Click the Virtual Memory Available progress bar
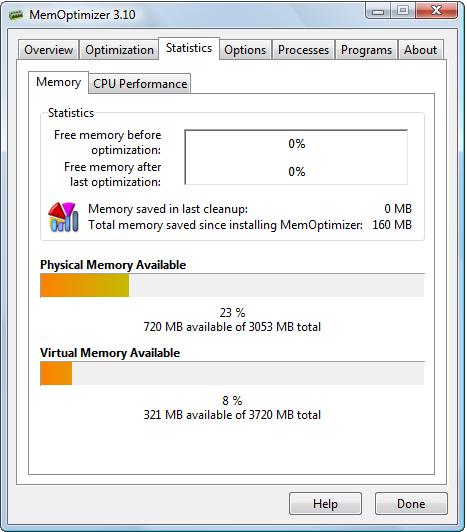Viewport: 467px width, 532px height. pyautogui.click(x=232, y=373)
